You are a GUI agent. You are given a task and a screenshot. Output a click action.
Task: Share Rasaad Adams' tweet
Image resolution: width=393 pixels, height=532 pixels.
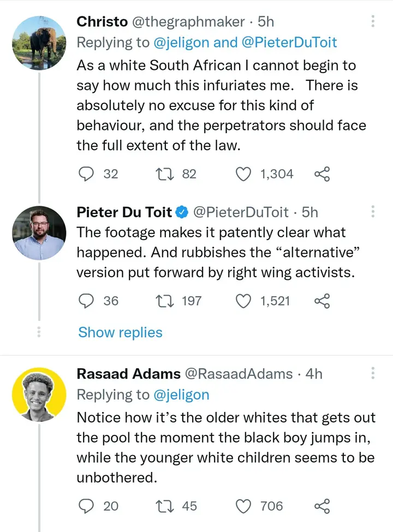point(323,506)
